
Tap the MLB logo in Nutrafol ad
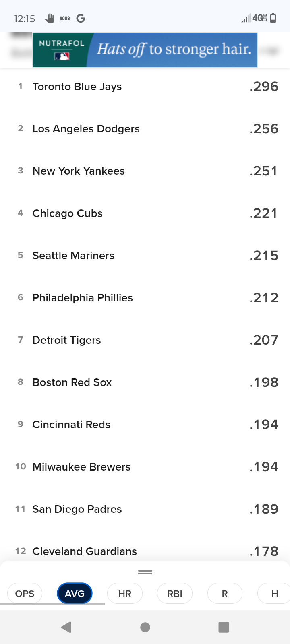click(62, 56)
